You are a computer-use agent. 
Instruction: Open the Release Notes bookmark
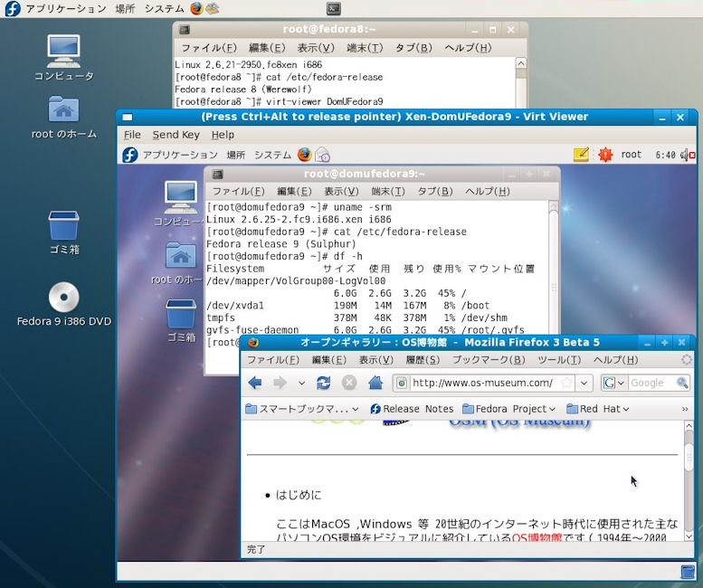coord(412,409)
